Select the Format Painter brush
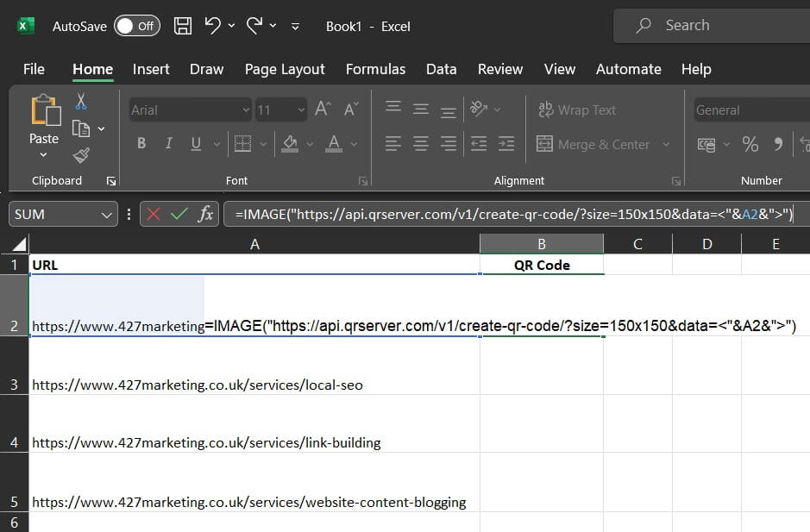Viewport: 810px width, 532px height. [x=81, y=155]
